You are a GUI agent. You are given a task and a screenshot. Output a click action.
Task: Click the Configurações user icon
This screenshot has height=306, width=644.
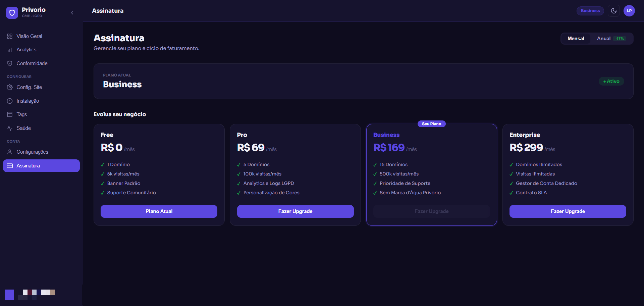tap(10, 152)
